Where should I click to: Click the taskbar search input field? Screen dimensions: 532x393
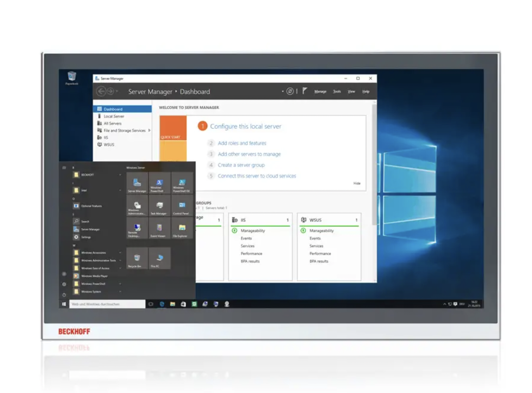click(107, 304)
